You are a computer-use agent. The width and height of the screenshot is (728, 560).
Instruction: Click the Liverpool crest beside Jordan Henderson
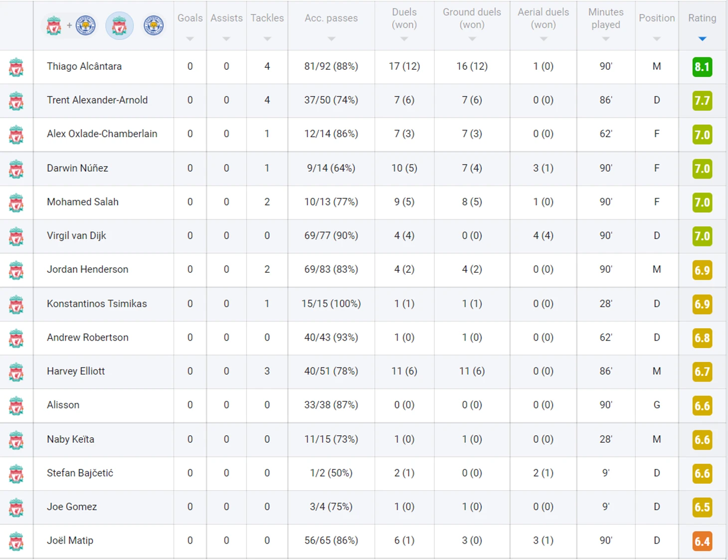(x=16, y=270)
